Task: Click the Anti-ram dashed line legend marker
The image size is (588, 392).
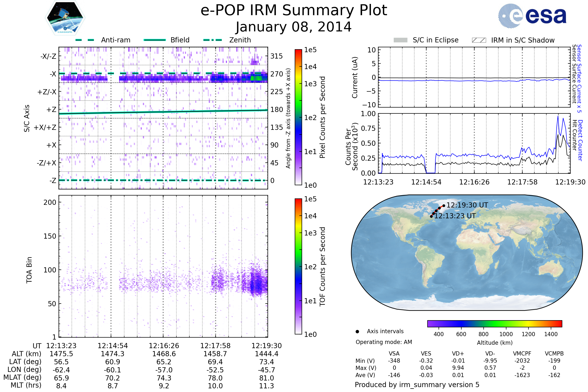Action: coord(85,40)
